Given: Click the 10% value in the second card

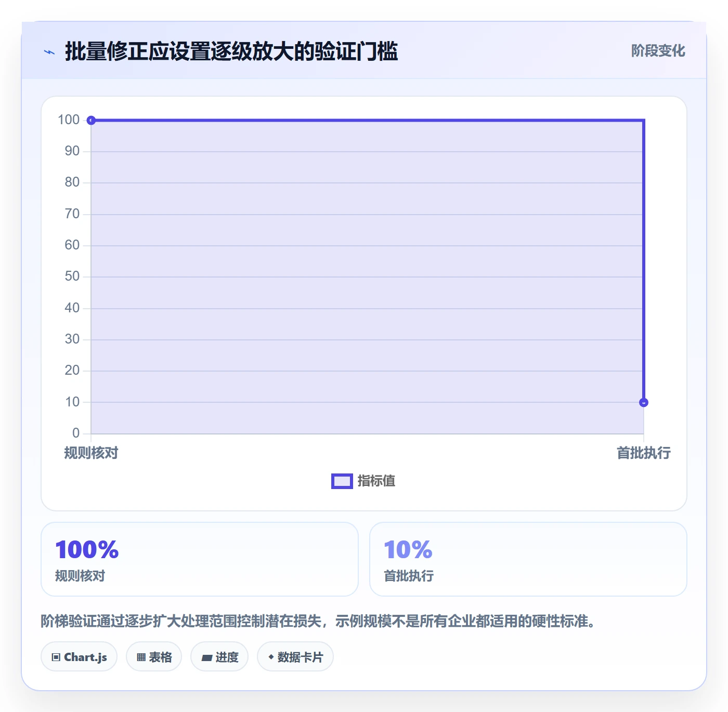Looking at the screenshot, I should 408,550.
